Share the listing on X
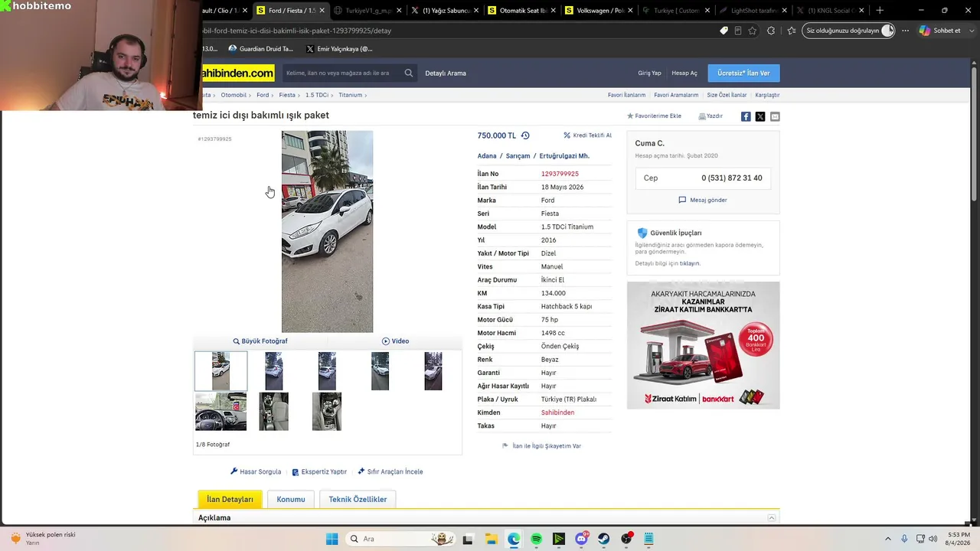Viewport: 980px width, 551px height. pos(760,116)
